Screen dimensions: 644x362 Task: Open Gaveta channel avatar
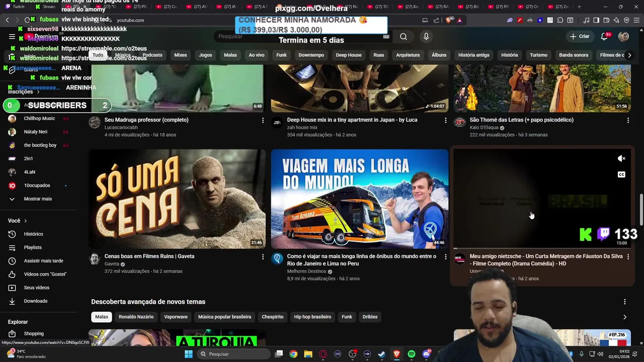point(95,259)
